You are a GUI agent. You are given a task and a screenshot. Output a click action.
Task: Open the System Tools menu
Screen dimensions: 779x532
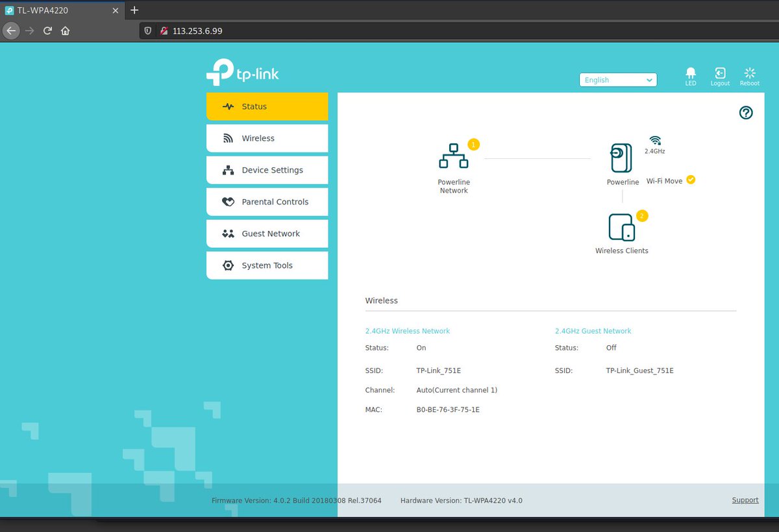(x=267, y=265)
